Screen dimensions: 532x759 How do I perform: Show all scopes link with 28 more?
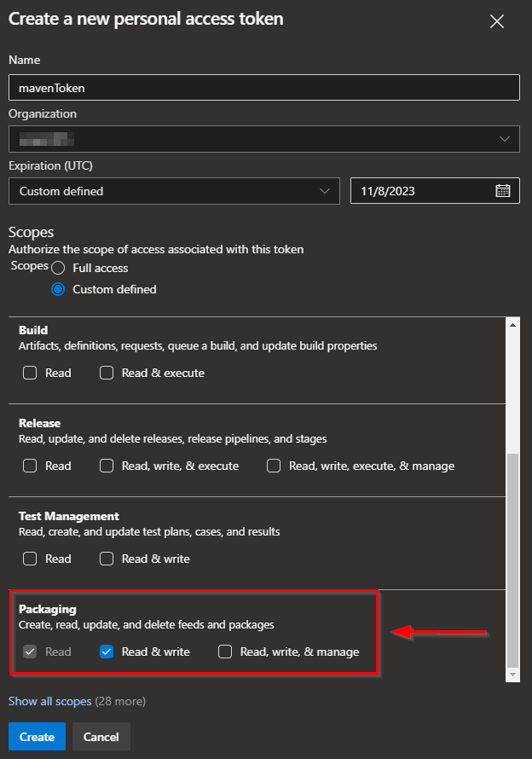click(49, 701)
